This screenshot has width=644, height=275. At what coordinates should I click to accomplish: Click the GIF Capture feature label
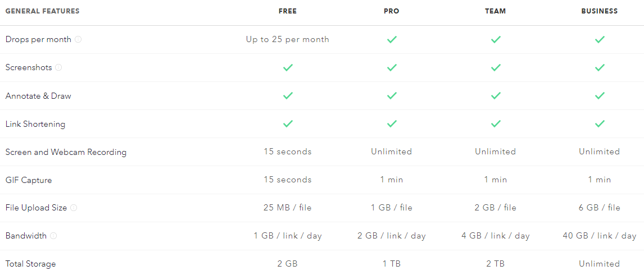pyautogui.click(x=29, y=180)
